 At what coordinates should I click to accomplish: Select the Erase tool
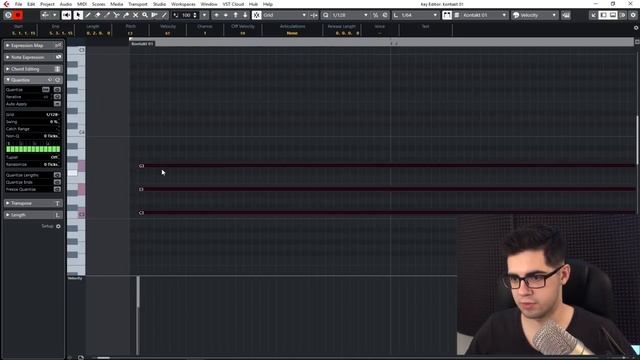click(98, 15)
